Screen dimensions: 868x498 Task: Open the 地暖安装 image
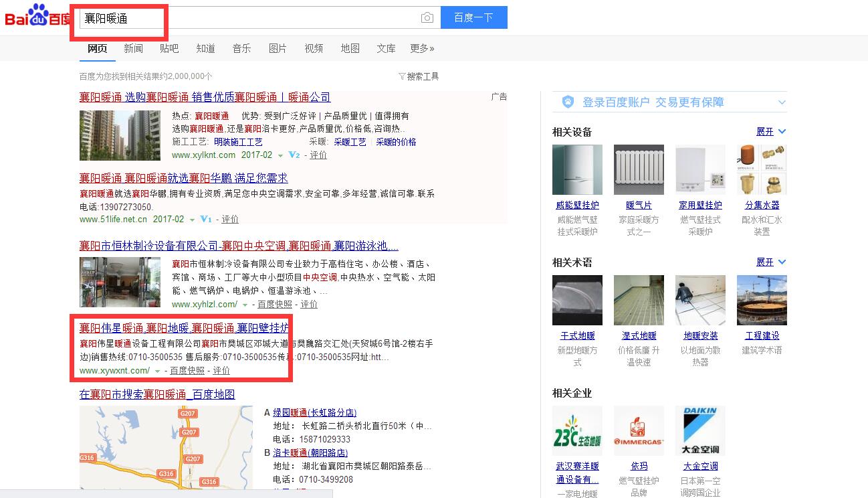700,300
